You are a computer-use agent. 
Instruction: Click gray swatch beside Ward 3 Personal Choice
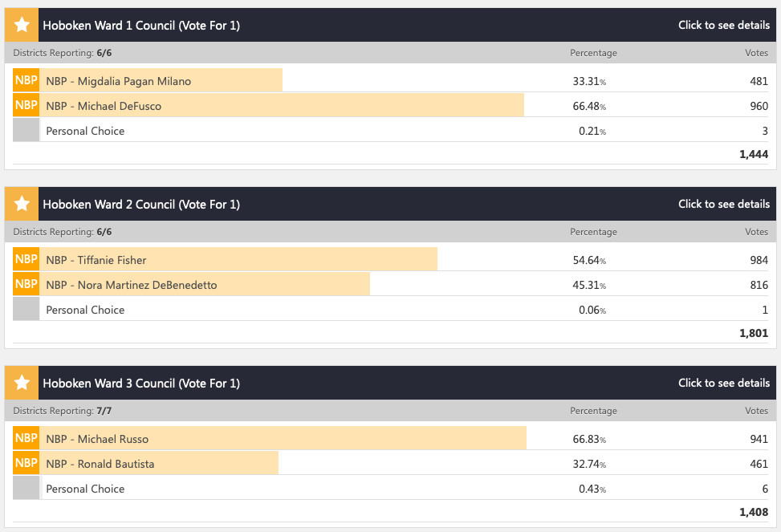pyautogui.click(x=26, y=489)
